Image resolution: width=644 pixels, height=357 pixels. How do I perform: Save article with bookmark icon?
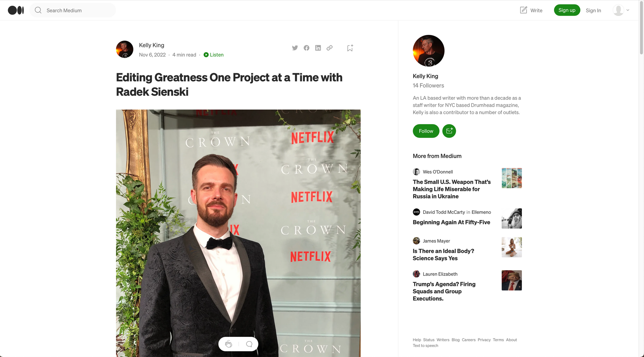350,48
